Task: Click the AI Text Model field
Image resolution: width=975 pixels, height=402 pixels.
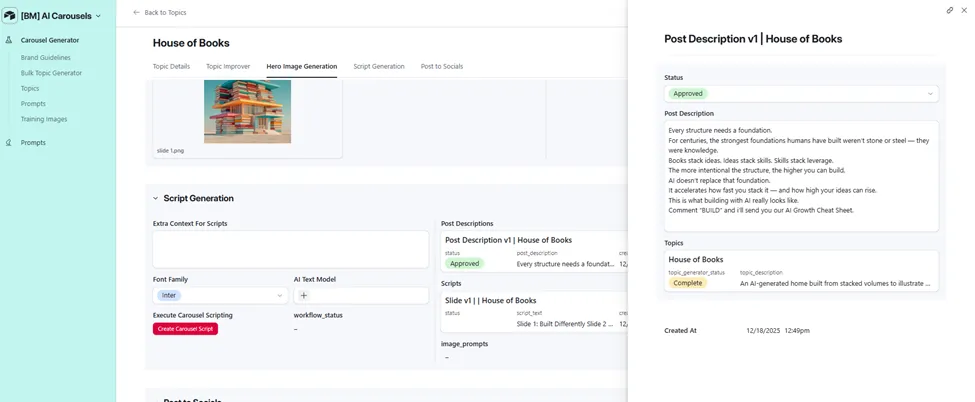Action: [361, 296]
